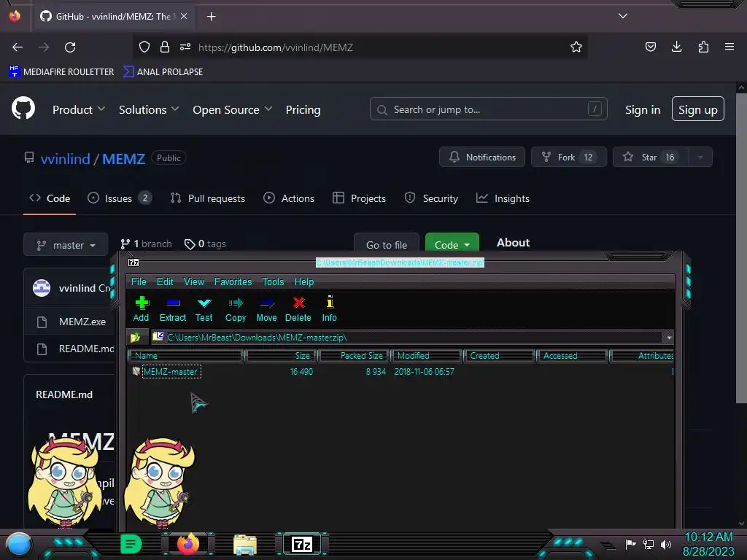The width and height of the screenshot is (747, 560).
Task: Open the ANAL PROLAPSE bookmark
Action: pos(163,72)
